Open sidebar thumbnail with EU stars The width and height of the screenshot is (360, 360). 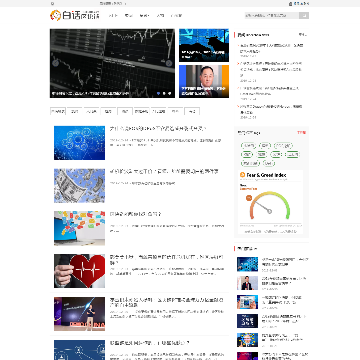(247, 340)
